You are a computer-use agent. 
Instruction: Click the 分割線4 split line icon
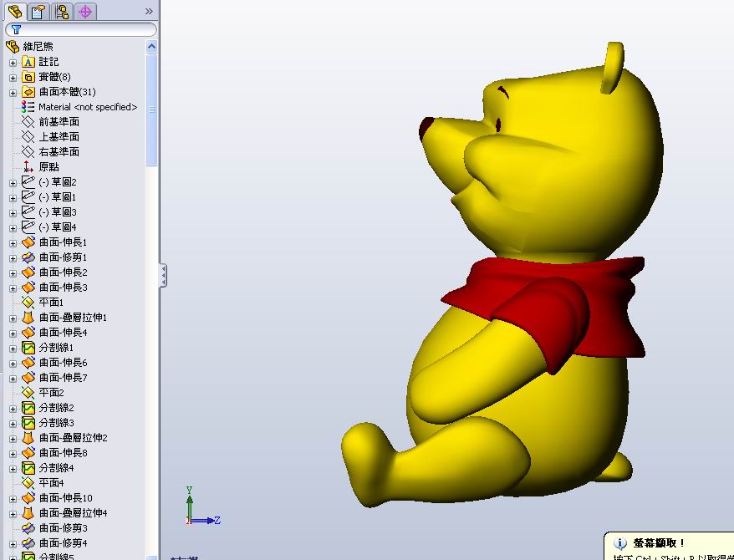[x=28, y=468]
